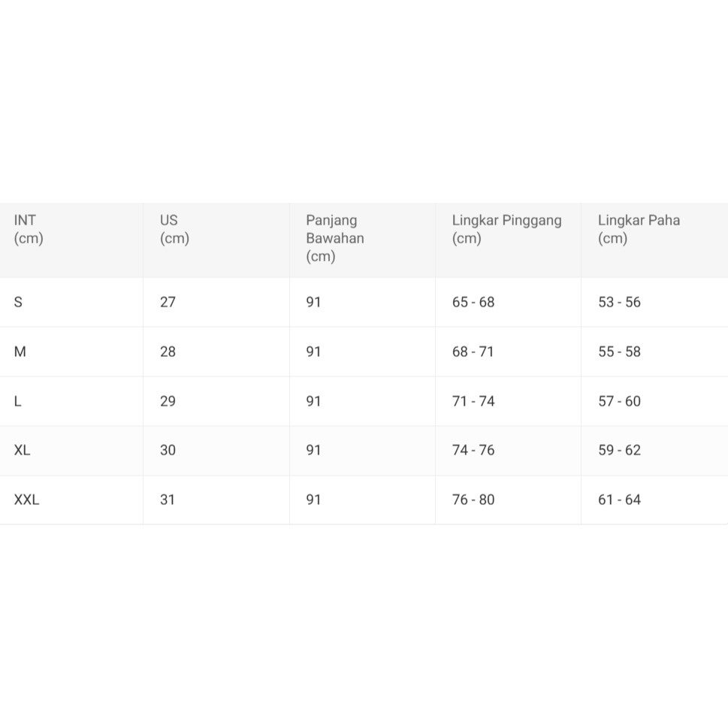This screenshot has width=728, height=728.
Task: Select the M size row label
Action: (20, 352)
